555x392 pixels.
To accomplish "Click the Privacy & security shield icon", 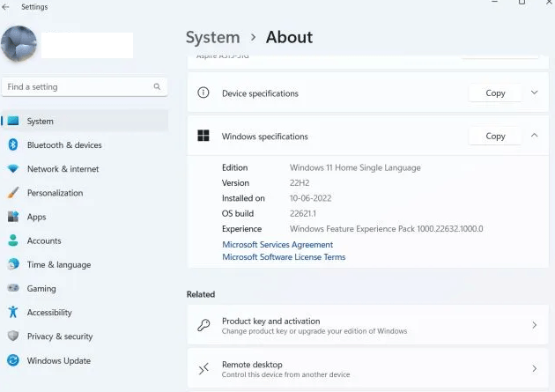I will pyautogui.click(x=13, y=336).
